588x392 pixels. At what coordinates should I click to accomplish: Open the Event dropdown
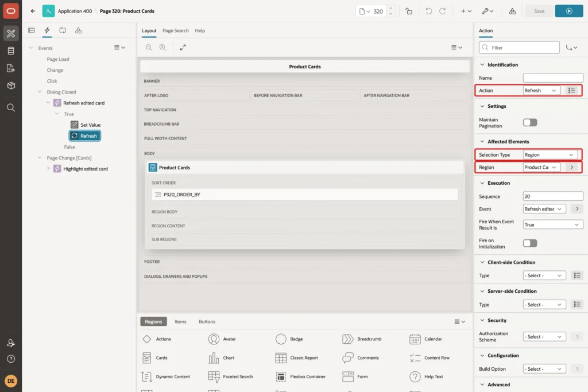tap(544, 209)
